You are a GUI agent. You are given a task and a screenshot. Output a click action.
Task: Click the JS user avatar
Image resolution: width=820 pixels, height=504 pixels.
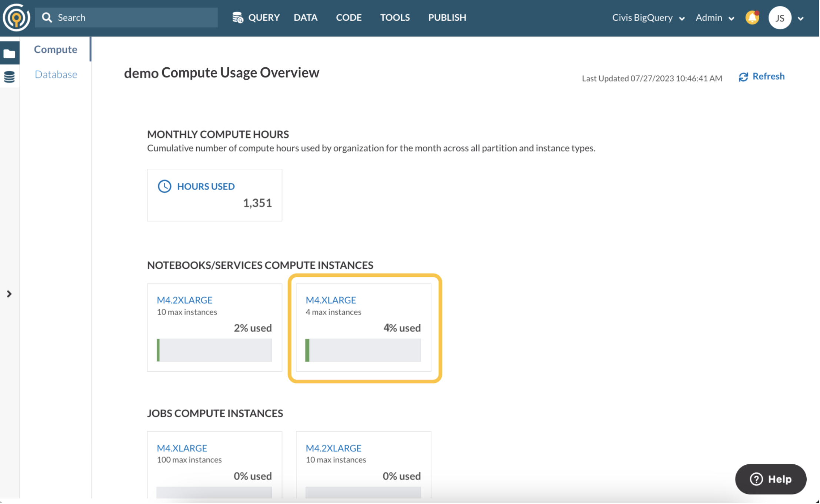pos(780,18)
